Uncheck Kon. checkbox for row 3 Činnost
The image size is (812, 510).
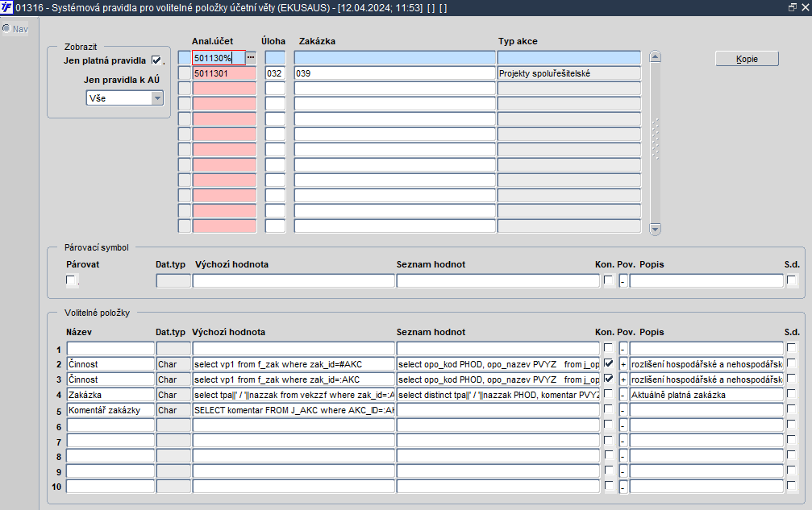[x=609, y=379]
